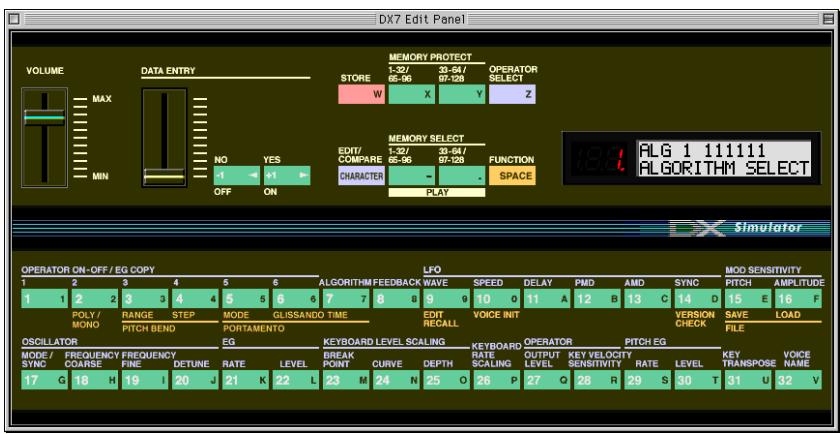Viewport: 840px width, 434px height.
Task: Click button 12 LFO PMD
Action: point(598,299)
